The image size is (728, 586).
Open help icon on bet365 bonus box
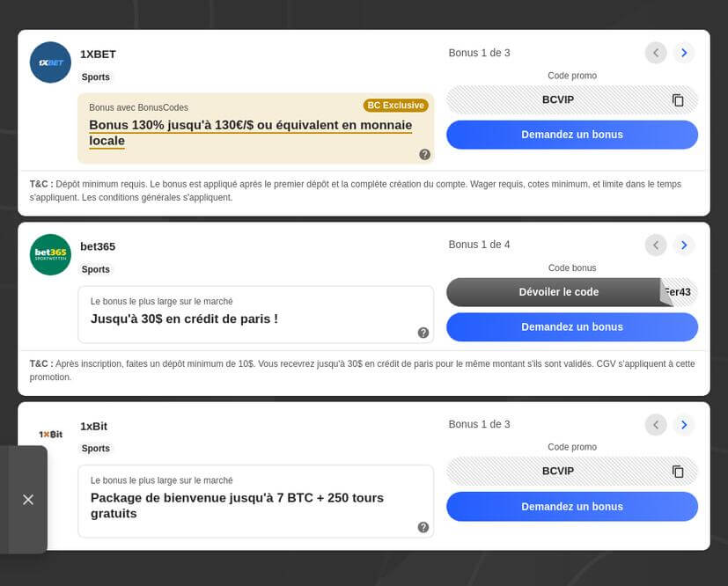[x=423, y=333]
